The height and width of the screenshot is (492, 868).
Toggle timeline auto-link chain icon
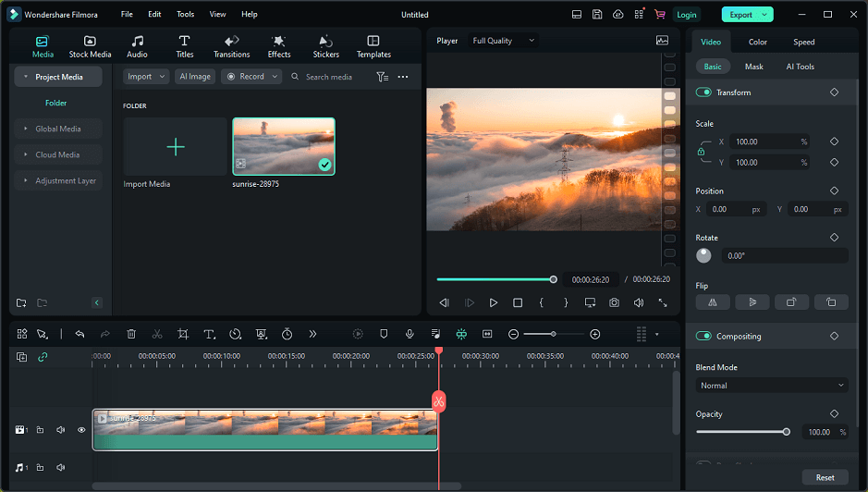43,357
